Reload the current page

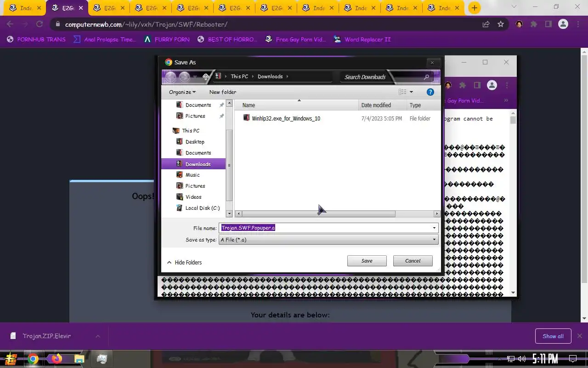coord(40,24)
